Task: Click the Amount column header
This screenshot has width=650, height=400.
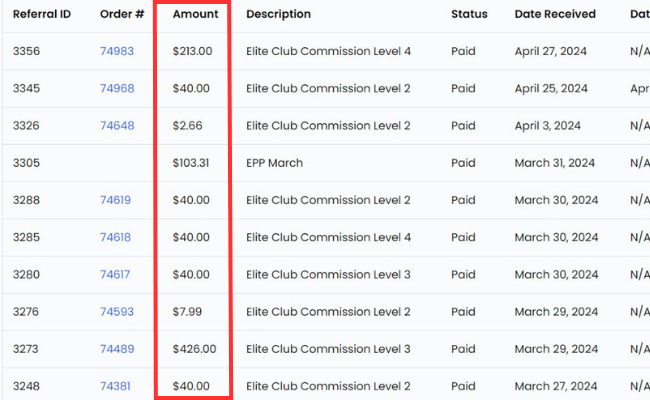Action: (x=196, y=14)
